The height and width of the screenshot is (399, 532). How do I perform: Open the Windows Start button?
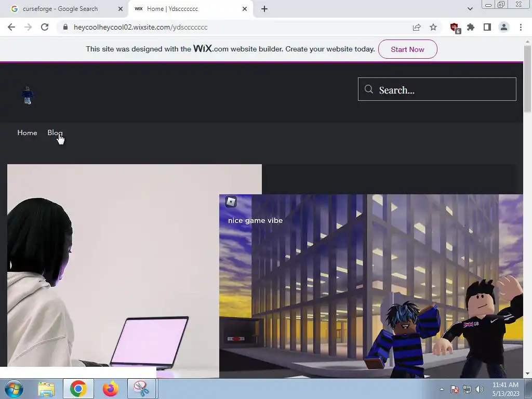(x=14, y=389)
